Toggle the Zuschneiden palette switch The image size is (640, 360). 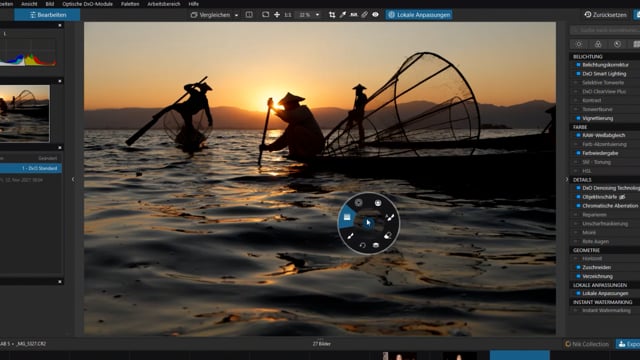[x=578, y=267]
